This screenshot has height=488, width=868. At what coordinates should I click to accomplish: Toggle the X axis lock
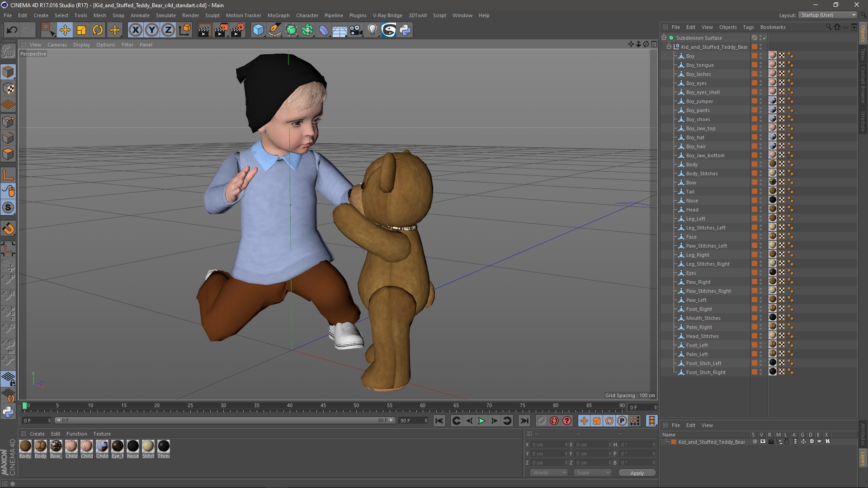135,30
